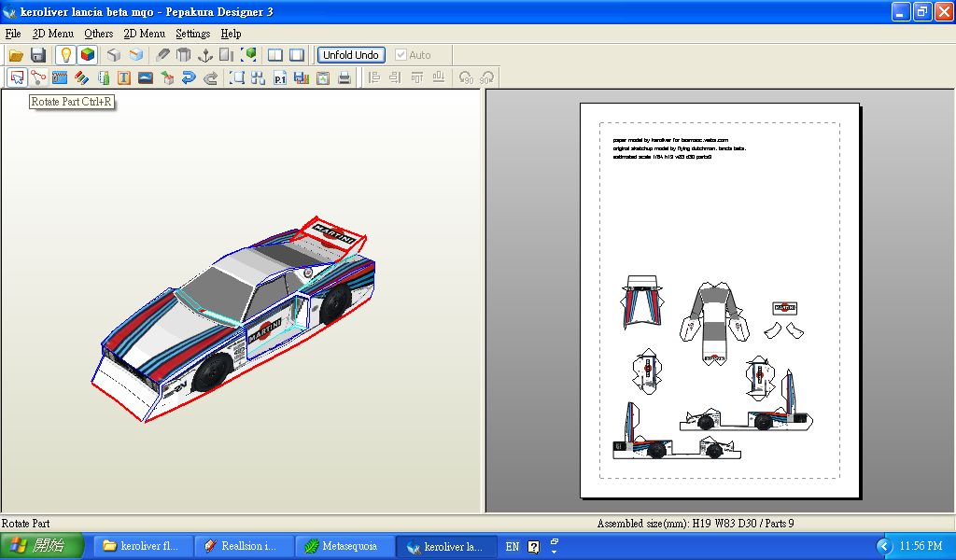Toggle the colored cube texture button
This screenshot has height=560, width=956.
tap(87, 55)
